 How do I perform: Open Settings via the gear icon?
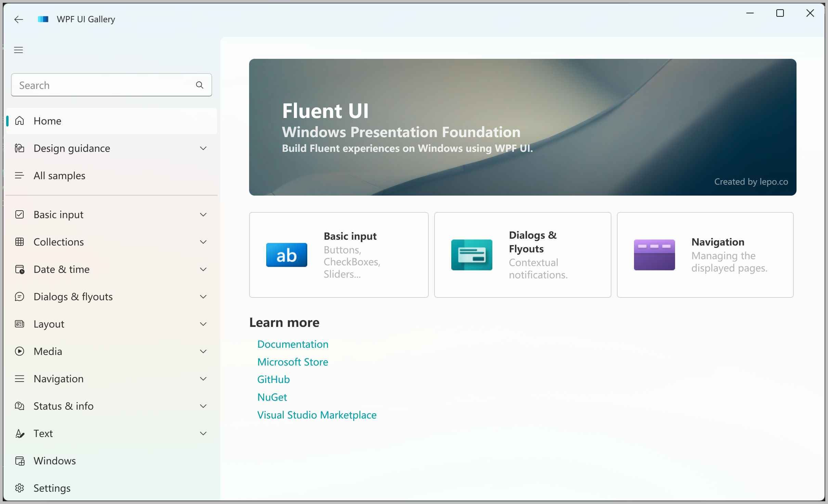pos(20,488)
